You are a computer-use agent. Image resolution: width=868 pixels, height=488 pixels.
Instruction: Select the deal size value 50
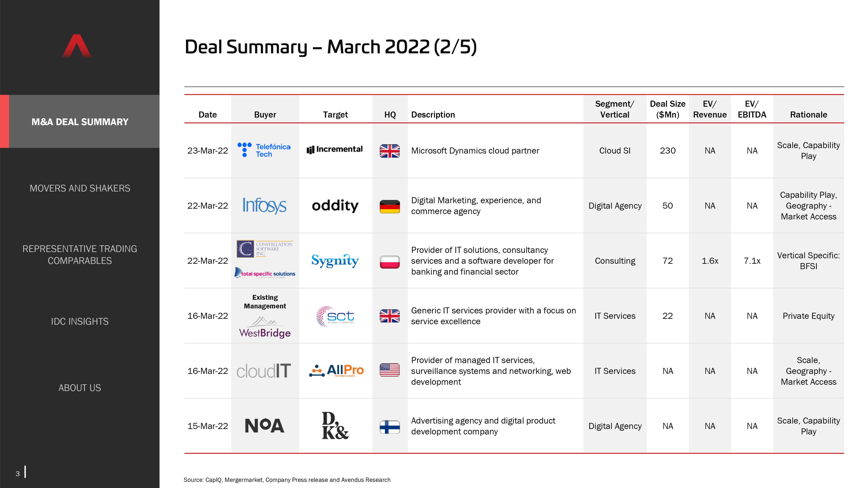point(667,205)
